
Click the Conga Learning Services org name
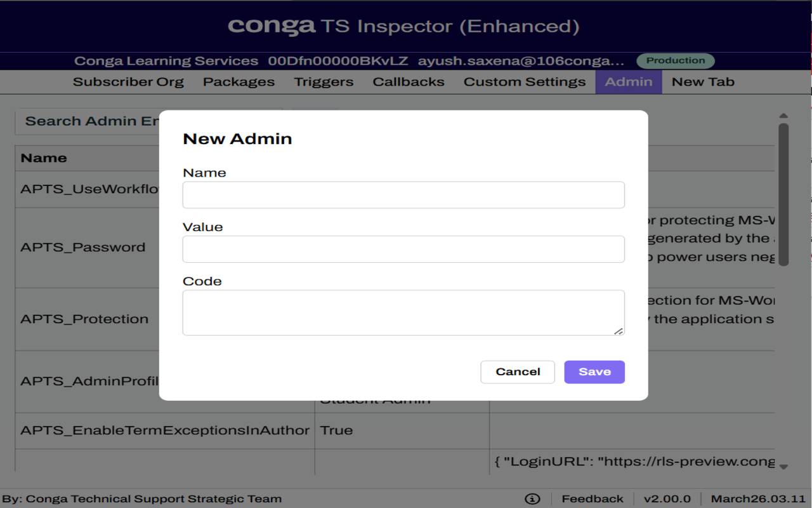[x=166, y=61]
